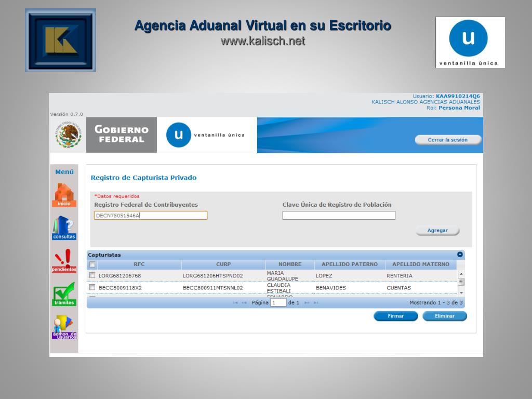Click the www.kalisch.net link text
532x399 pixels.
point(263,41)
